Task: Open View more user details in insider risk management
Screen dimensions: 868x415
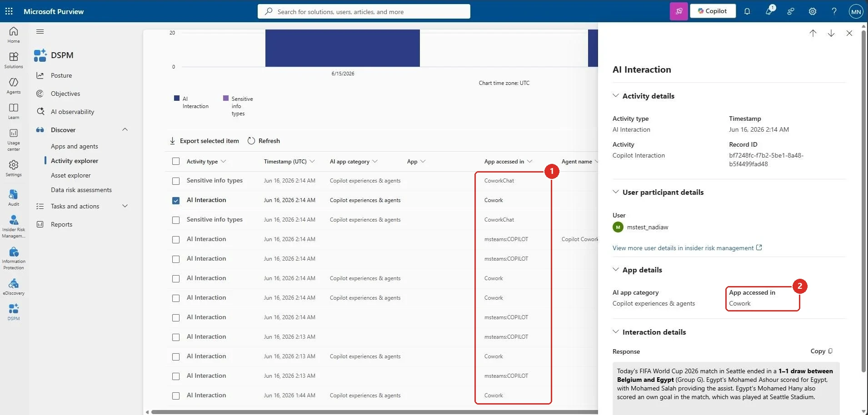Action: coord(687,248)
